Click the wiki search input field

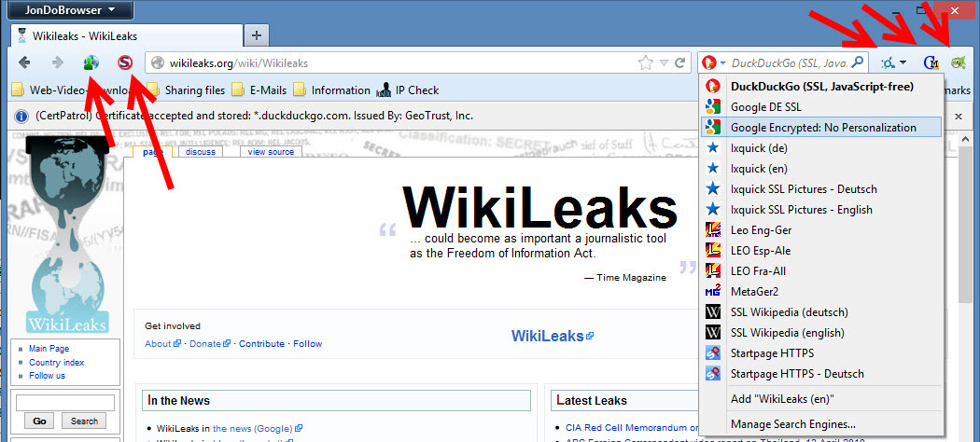tap(65, 403)
